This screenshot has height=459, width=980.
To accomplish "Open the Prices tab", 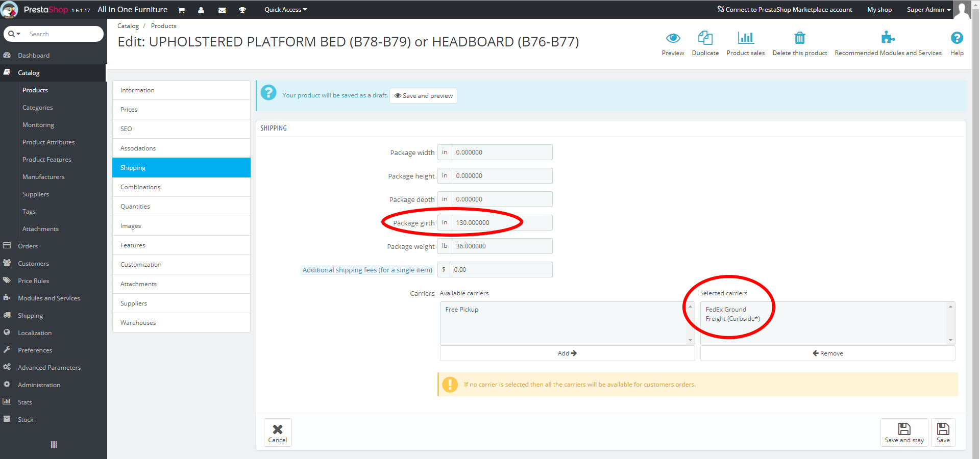I will click(181, 110).
